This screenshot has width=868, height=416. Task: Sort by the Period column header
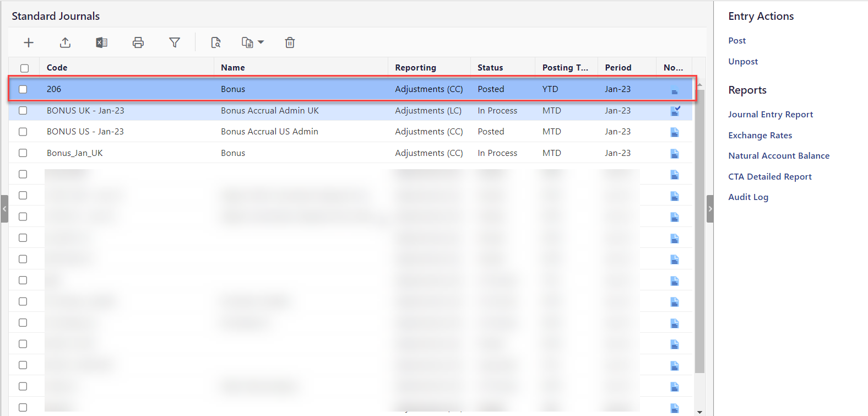click(x=618, y=67)
